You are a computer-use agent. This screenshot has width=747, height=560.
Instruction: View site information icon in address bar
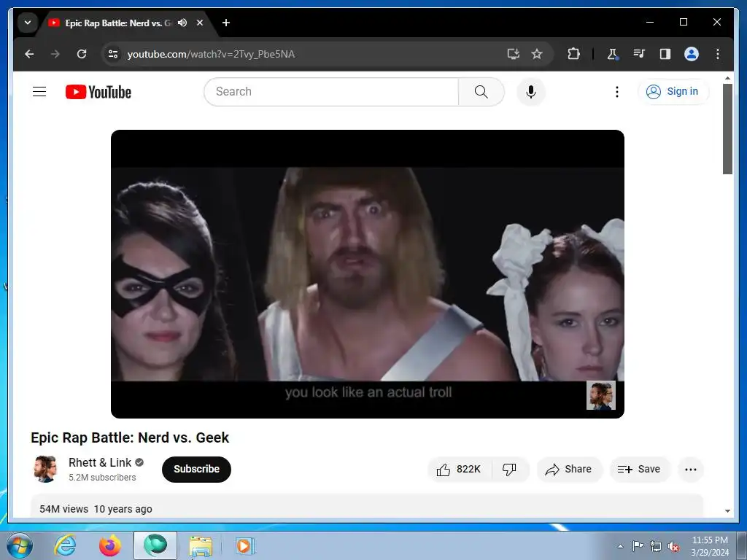click(x=113, y=54)
